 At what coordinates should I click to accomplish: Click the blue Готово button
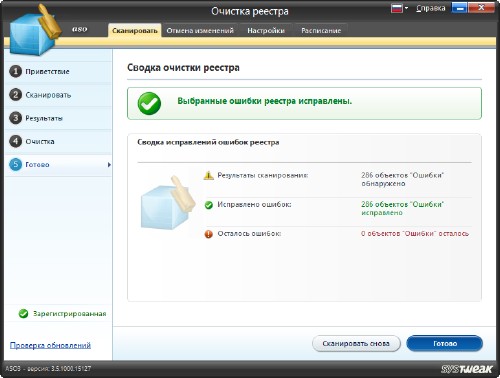445,343
